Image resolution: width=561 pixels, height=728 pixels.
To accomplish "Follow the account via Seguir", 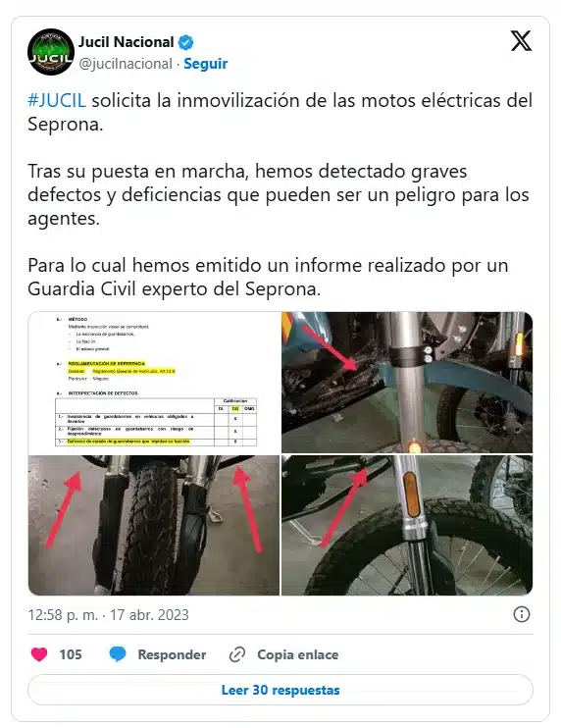I will click(206, 64).
